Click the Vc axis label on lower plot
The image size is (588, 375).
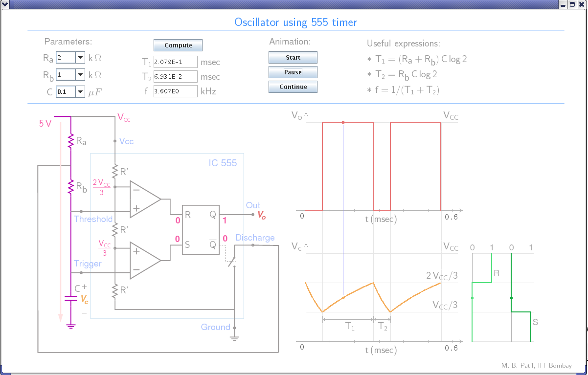[x=296, y=246]
